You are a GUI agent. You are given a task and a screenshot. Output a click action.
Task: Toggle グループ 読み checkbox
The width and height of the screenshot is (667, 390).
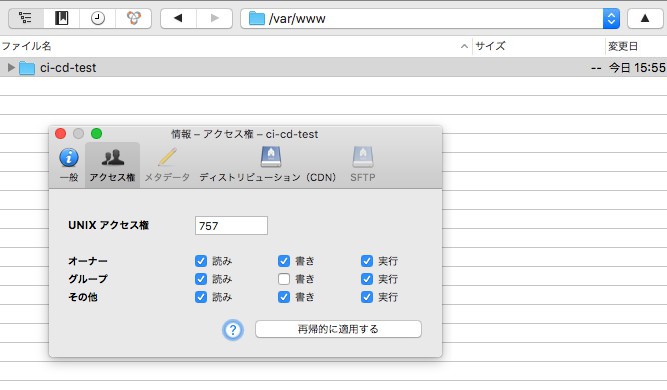201,279
